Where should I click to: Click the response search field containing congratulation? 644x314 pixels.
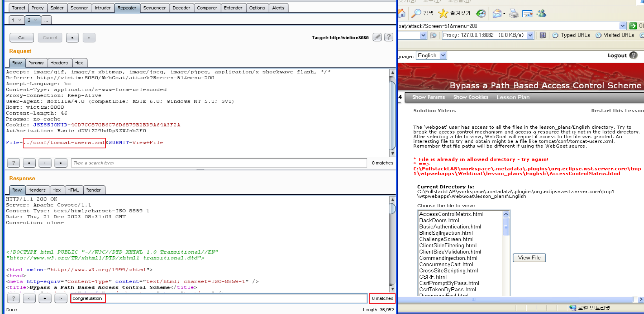[219, 298]
